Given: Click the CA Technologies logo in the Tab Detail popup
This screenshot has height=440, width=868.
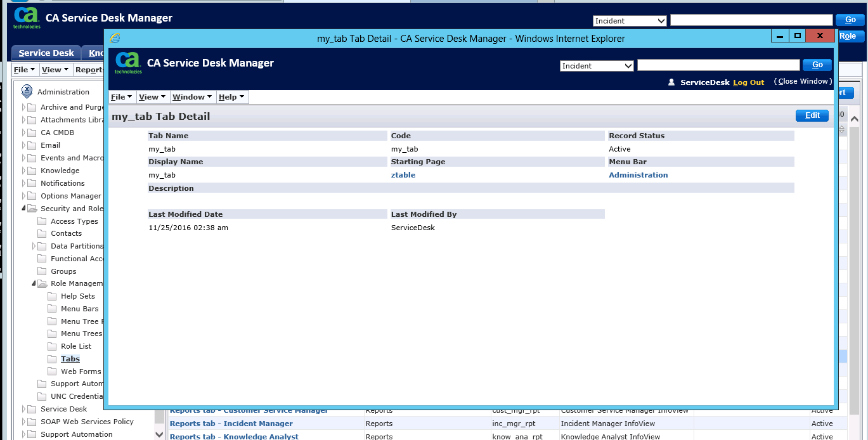Looking at the screenshot, I should pyautogui.click(x=127, y=63).
